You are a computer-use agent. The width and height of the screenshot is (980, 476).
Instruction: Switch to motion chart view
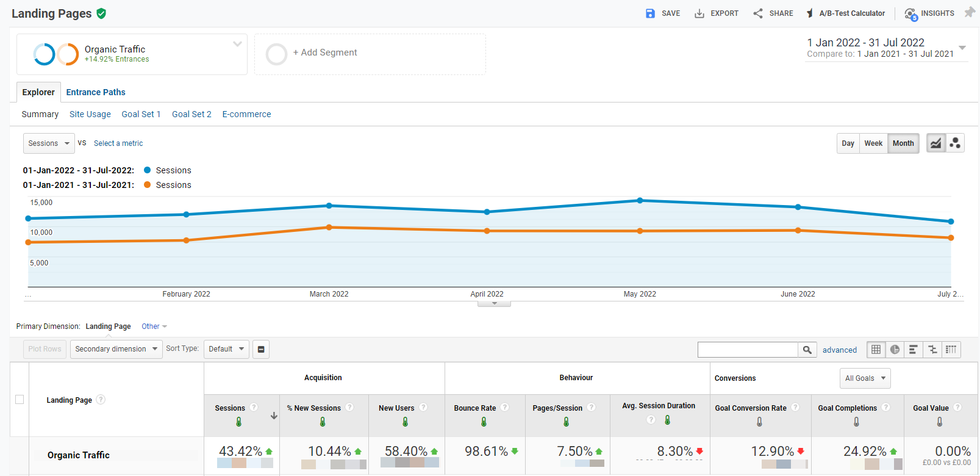click(955, 143)
